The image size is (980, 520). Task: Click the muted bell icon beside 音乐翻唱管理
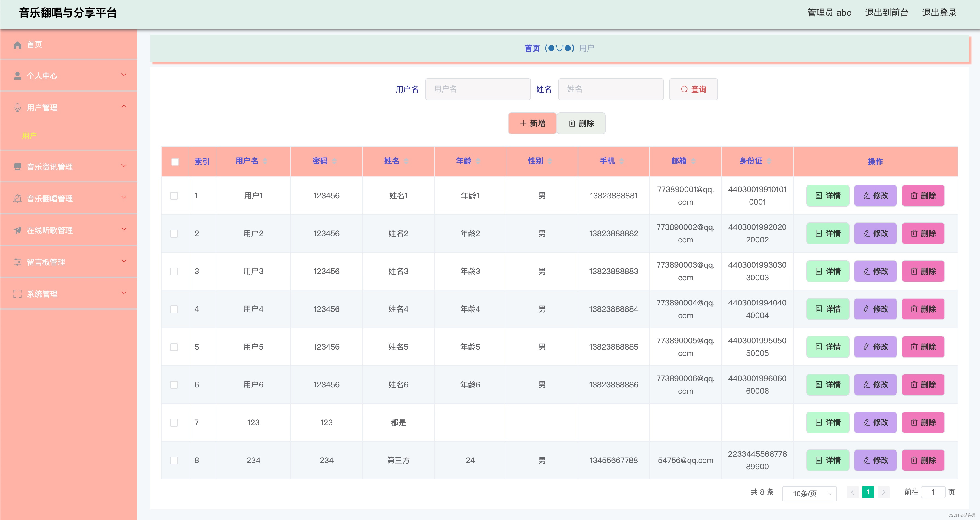coord(18,199)
